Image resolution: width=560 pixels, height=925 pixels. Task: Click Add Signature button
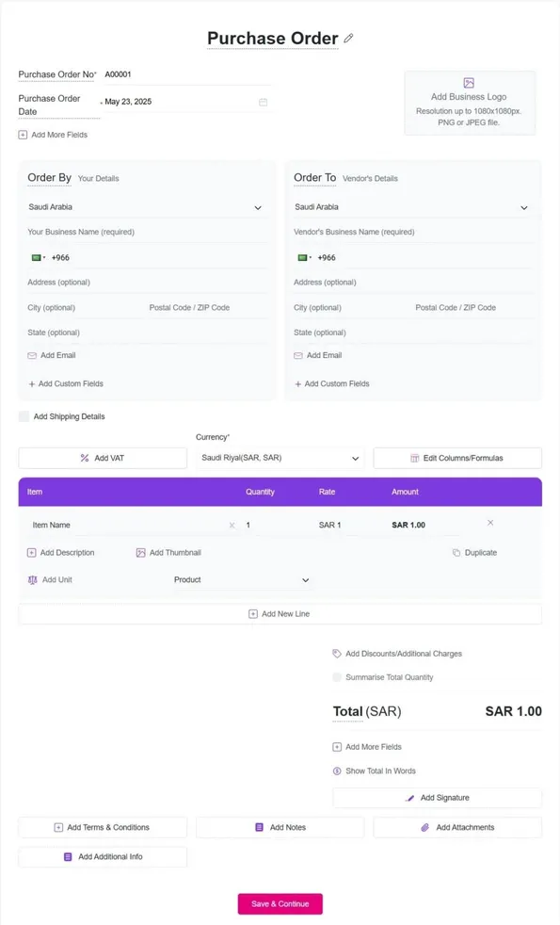point(437,798)
